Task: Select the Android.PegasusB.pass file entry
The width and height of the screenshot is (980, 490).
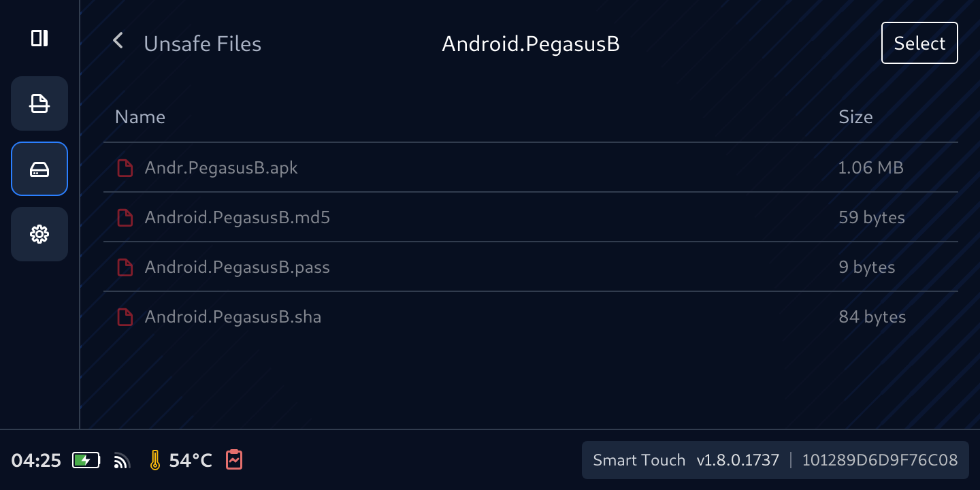Action: click(x=238, y=267)
